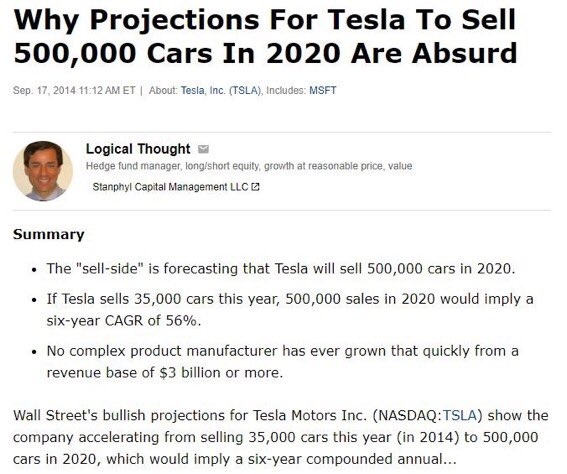The image size is (567, 474).
Task: Select the Sep. 17, 2014 date text
Action: click(x=44, y=90)
